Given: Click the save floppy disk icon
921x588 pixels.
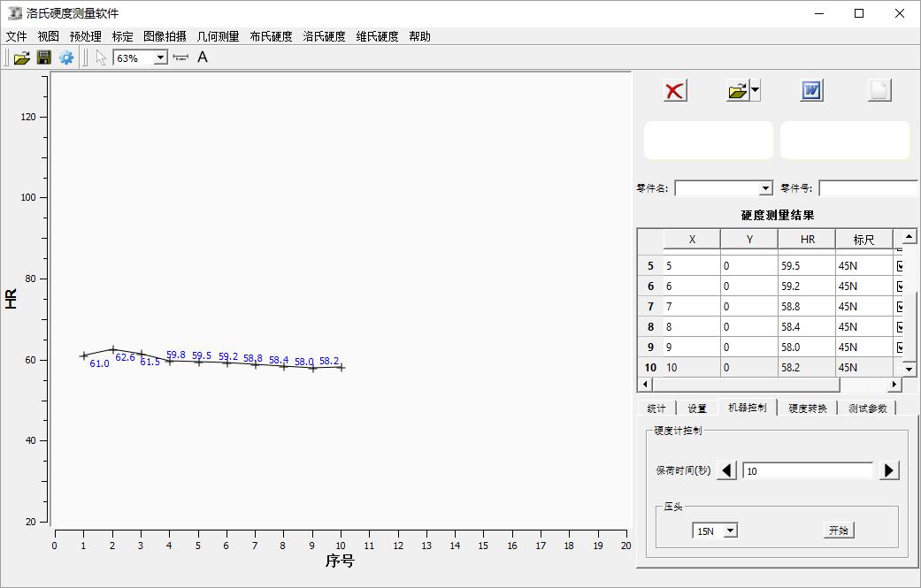Looking at the screenshot, I should [43, 57].
